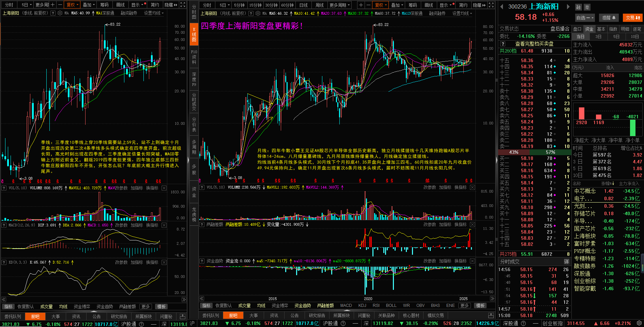Toggle BOLL indicator on monthly chart
Image resolution: width=644 pixels, height=327 pixels.
[391, 306]
